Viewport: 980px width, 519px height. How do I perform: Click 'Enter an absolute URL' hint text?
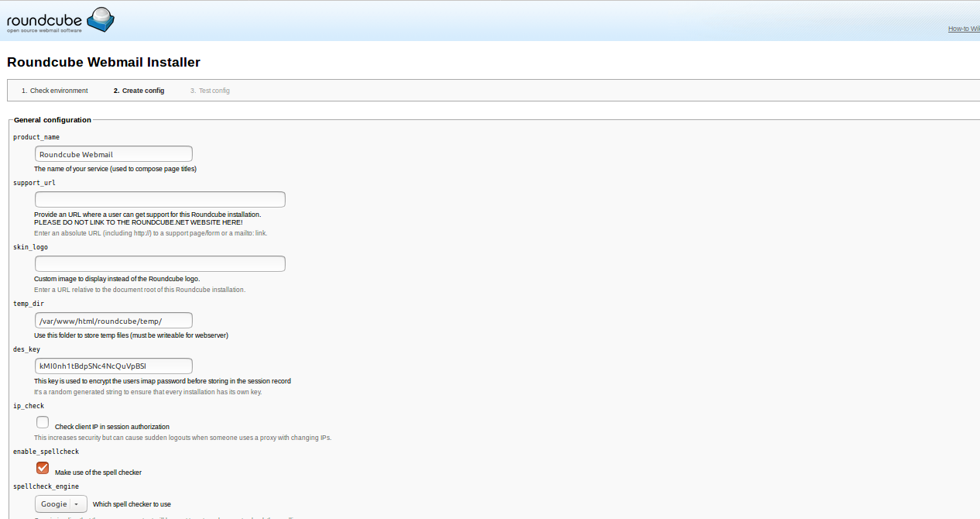tap(151, 233)
